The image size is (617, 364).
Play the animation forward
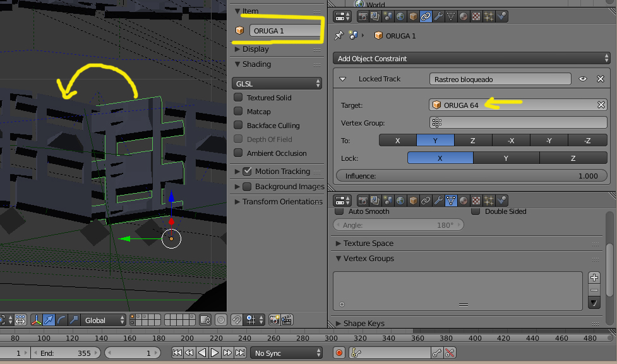pos(215,353)
